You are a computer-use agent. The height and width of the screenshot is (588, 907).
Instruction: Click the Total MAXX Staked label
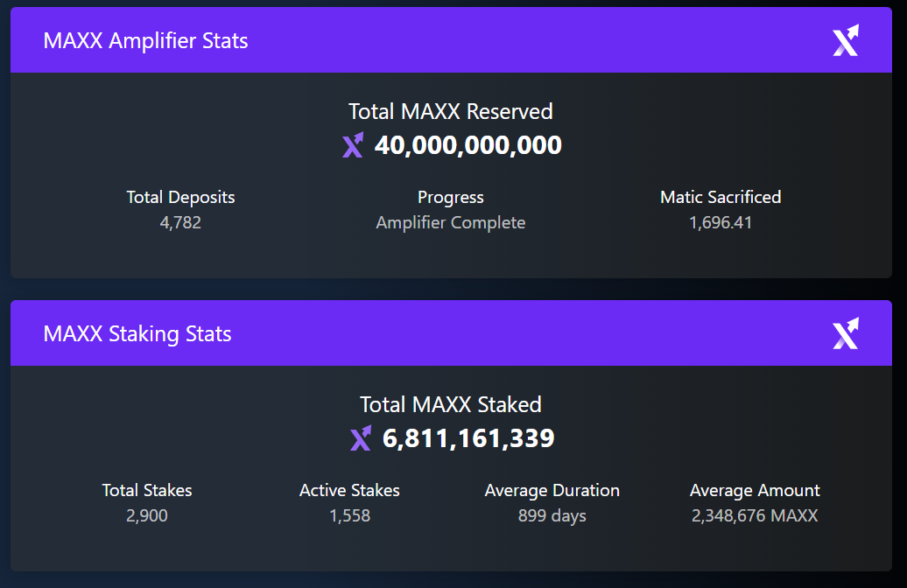(451, 404)
